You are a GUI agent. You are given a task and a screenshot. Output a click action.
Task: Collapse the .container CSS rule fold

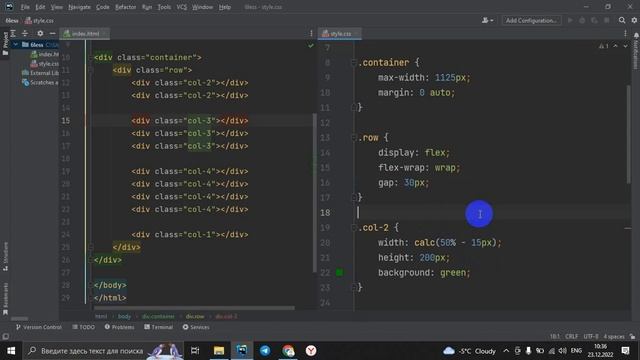(353, 63)
